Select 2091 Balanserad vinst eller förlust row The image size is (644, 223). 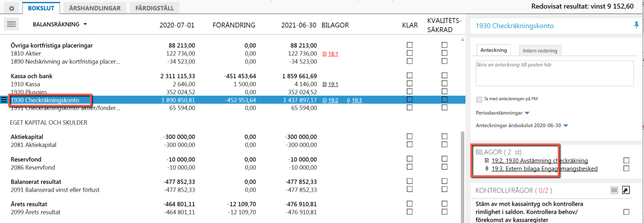click(x=232, y=190)
